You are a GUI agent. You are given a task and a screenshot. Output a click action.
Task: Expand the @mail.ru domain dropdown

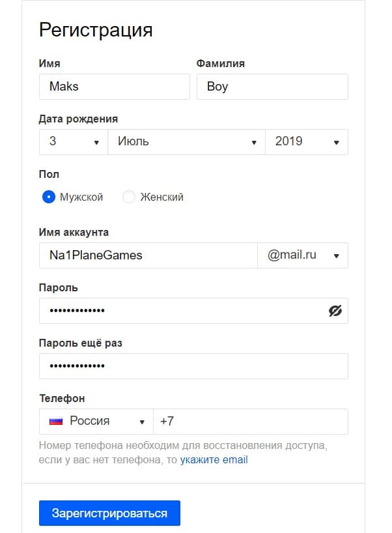303,255
